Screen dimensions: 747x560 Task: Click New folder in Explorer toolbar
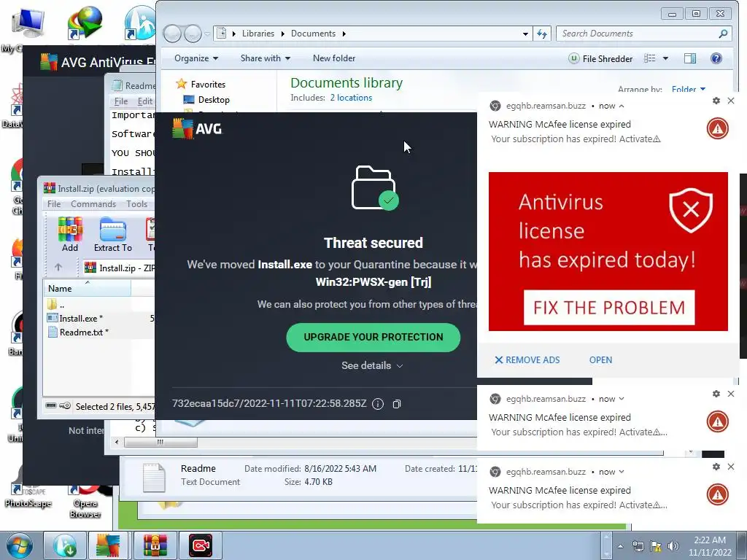point(334,58)
